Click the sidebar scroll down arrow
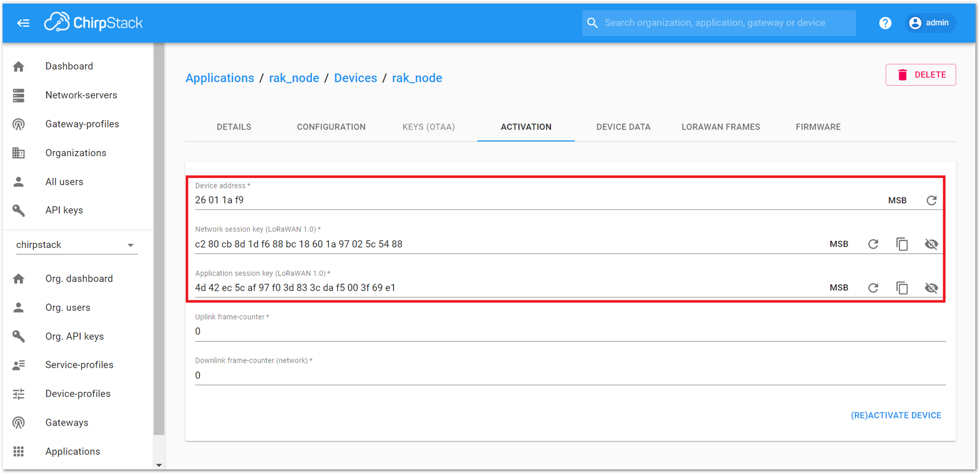Image resolution: width=980 pixels, height=474 pixels. [159, 465]
